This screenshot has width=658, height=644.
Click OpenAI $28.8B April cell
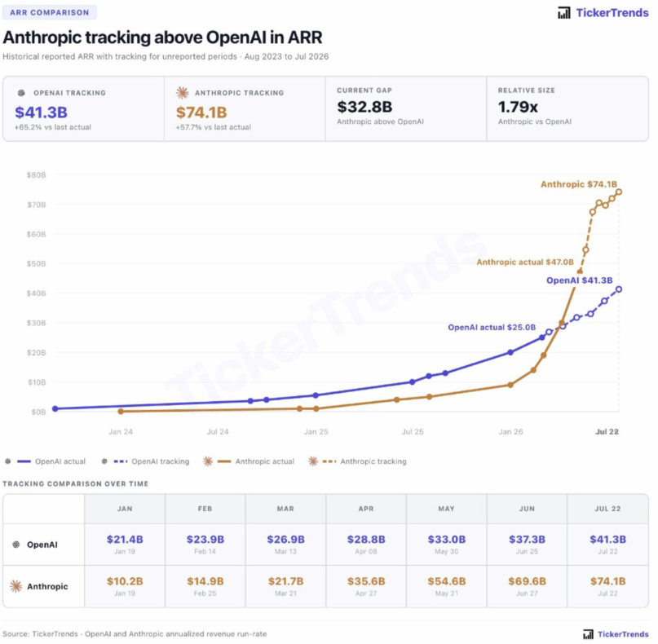[366, 545]
